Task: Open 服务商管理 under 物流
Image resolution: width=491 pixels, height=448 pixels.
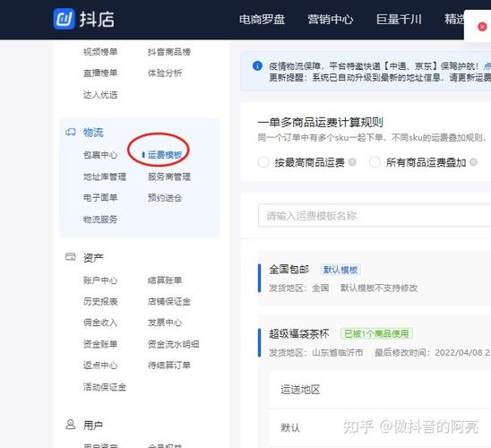Action: 169,177
